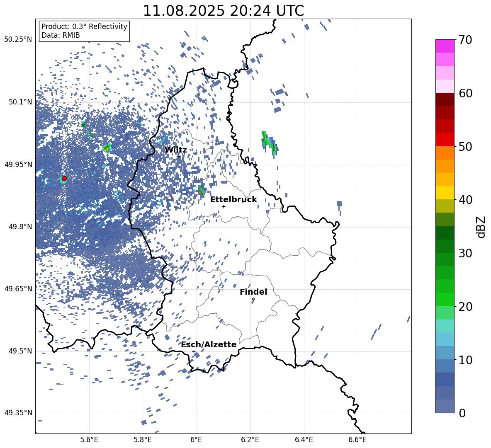The width and height of the screenshot is (491, 448).
Task: Click the 6.4°E longitude label
Action: [304, 440]
